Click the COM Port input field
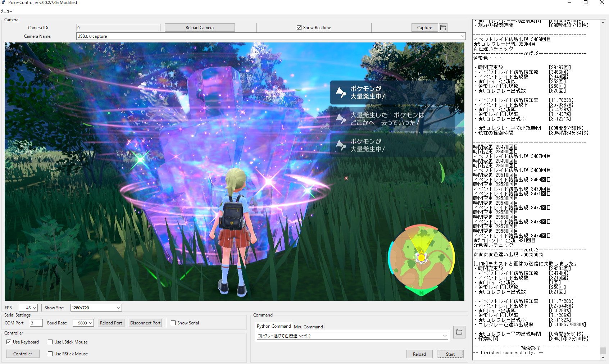 pyautogui.click(x=36, y=323)
